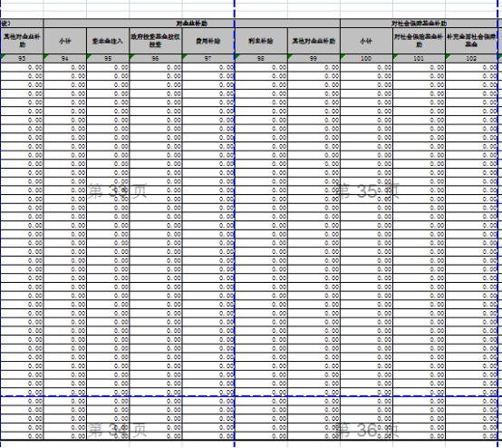Screen dimensions: 502x448
Task: Select the column number cell 93
Action: (x=22, y=58)
